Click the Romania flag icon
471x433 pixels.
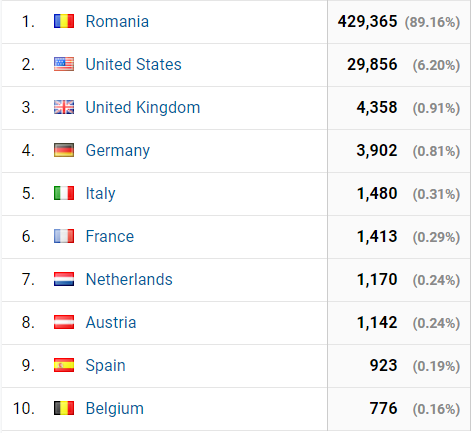[x=64, y=21]
